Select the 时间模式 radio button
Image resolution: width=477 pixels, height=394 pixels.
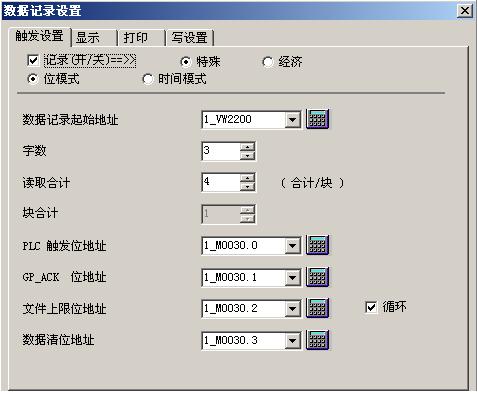(148, 79)
